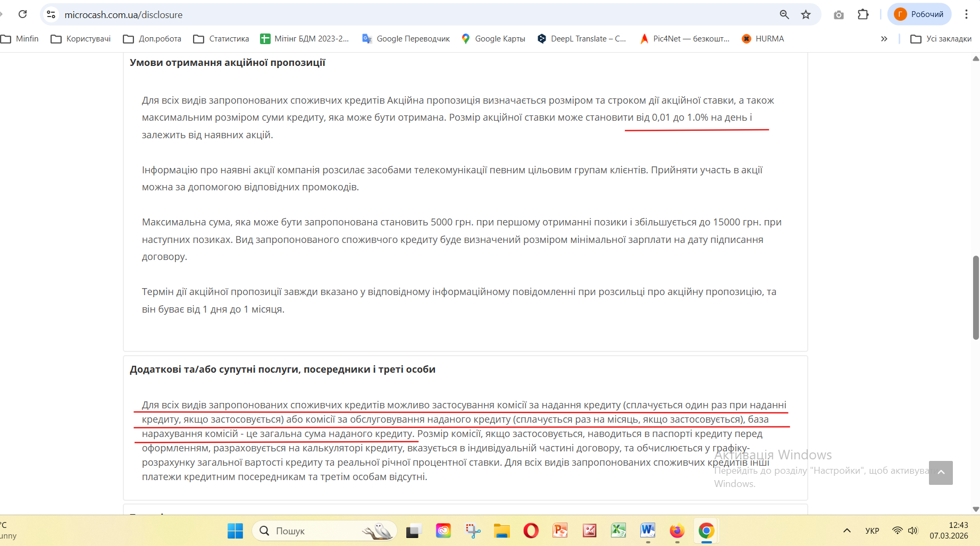Click the text 'від 0,01 до 1.0% на день'

click(692, 117)
